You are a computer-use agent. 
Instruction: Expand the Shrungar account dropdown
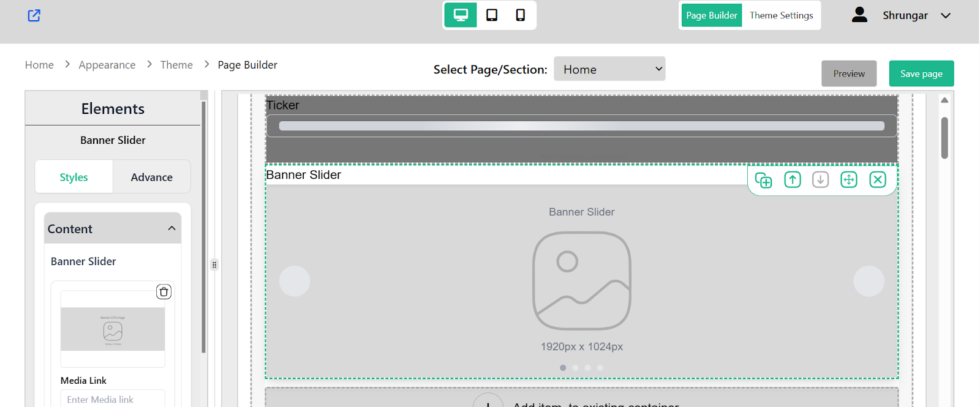(x=946, y=15)
